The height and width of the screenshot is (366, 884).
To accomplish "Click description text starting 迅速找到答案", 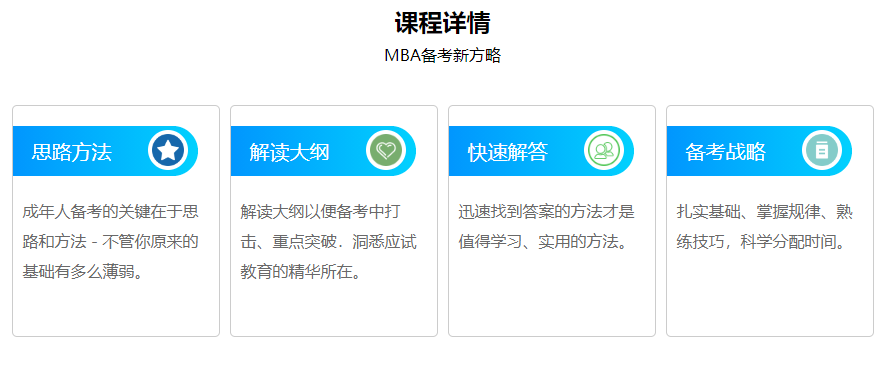I will pyautogui.click(x=546, y=227).
